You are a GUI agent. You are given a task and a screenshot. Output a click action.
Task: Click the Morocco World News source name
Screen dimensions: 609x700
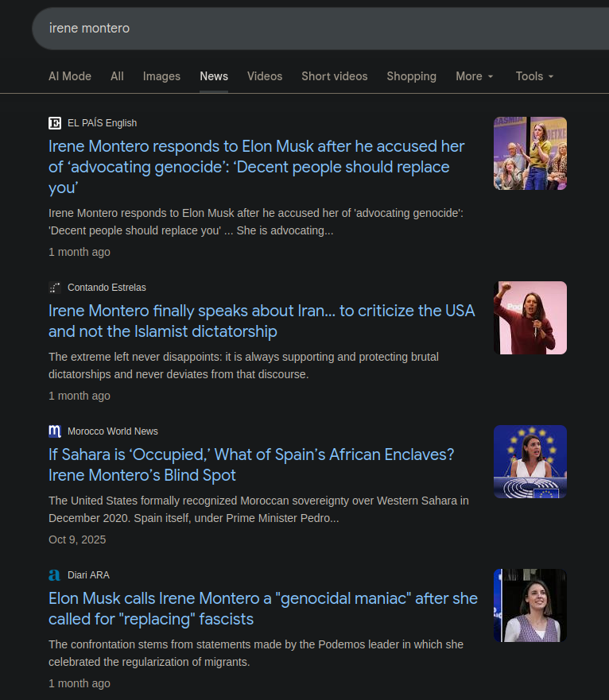[x=113, y=431]
